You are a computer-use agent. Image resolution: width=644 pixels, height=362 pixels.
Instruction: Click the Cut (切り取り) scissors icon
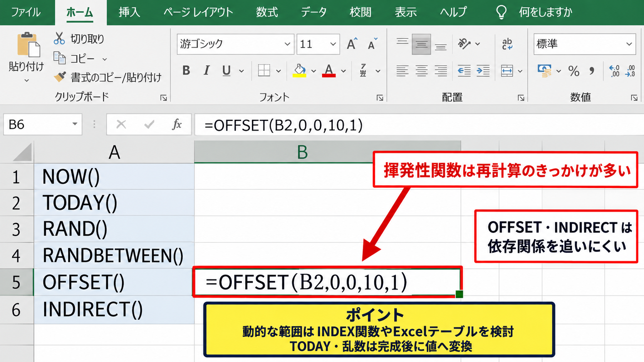(x=59, y=38)
